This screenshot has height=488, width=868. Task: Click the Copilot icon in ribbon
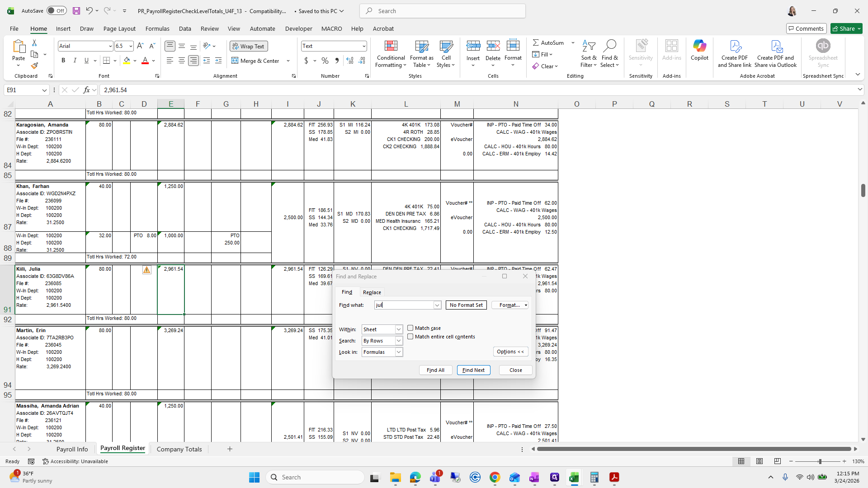699,50
